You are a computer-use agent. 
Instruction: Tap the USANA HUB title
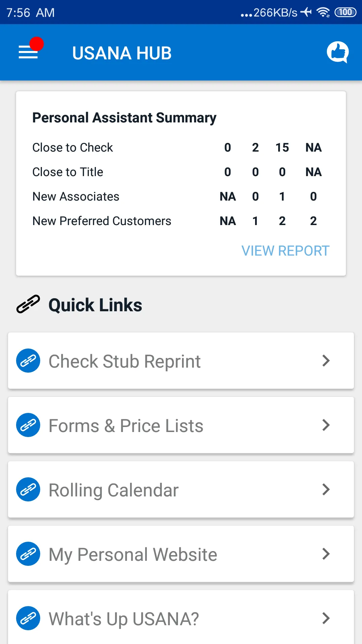(x=122, y=53)
